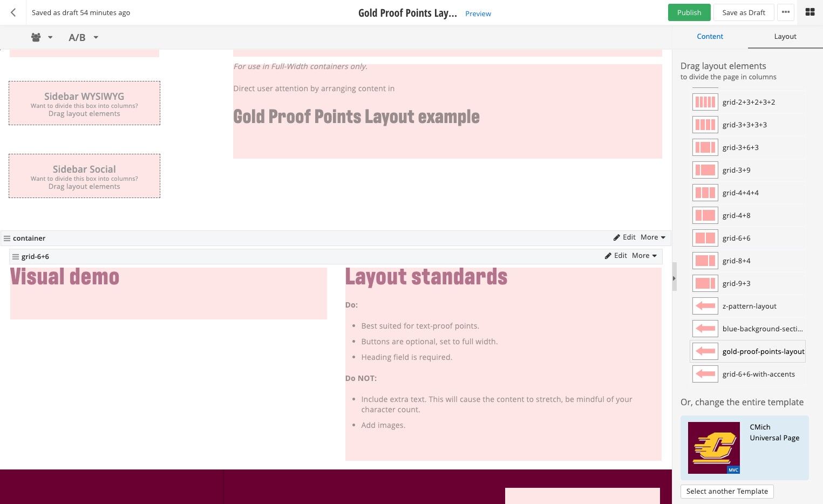Select the grid-3+9 layout icon
Viewport: 823px width, 504px height.
[705, 170]
